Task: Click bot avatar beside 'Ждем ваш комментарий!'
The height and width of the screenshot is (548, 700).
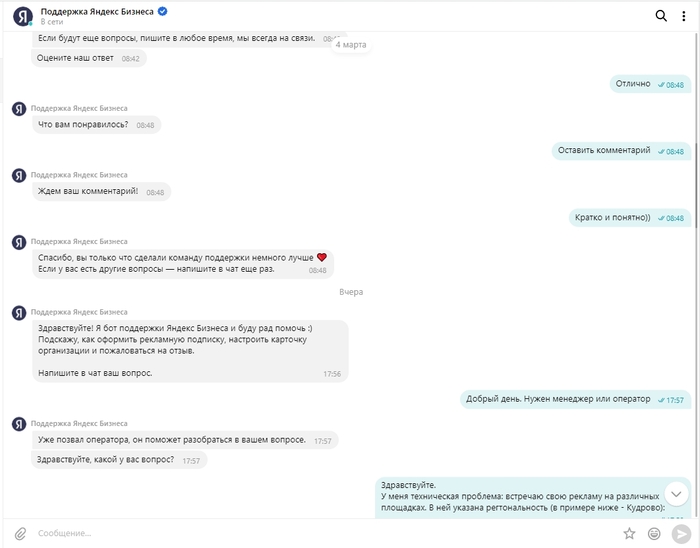Action: coord(19,175)
